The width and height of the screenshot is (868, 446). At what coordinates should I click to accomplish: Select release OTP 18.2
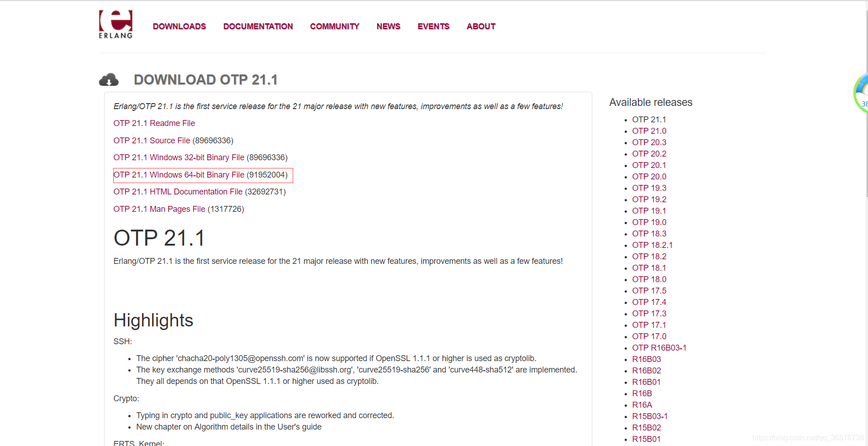pyautogui.click(x=649, y=257)
